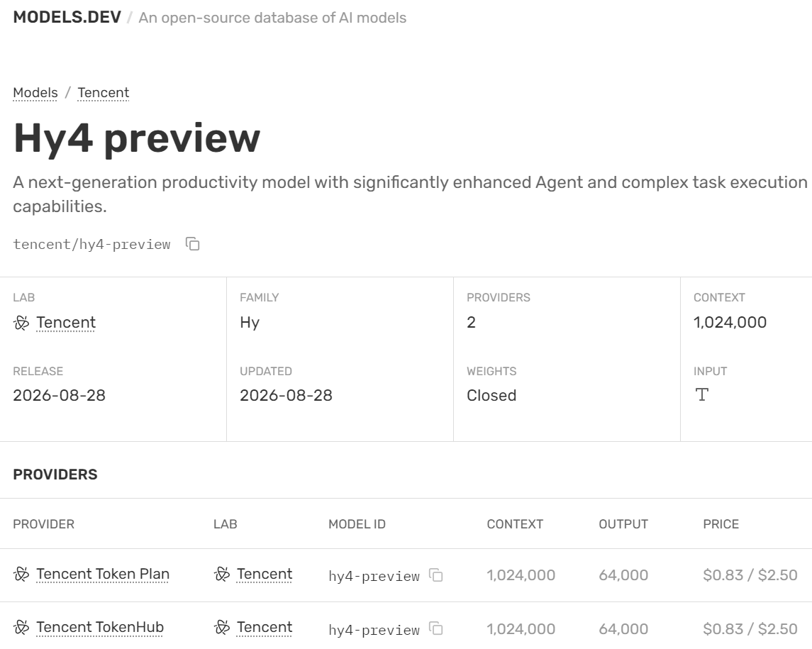
Task: Click output 64,000 in Token Plan row
Action: coord(623,575)
